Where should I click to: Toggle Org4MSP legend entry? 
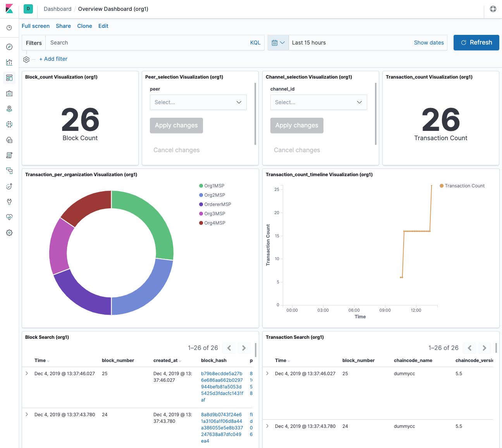tap(212, 223)
